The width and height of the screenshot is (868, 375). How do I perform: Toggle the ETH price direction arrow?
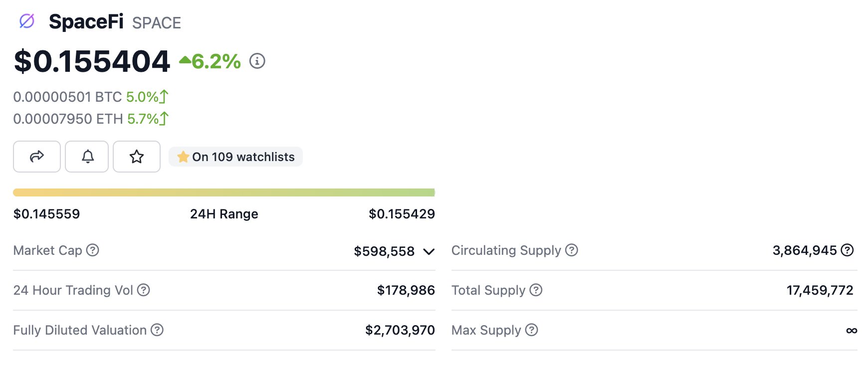click(x=165, y=119)
